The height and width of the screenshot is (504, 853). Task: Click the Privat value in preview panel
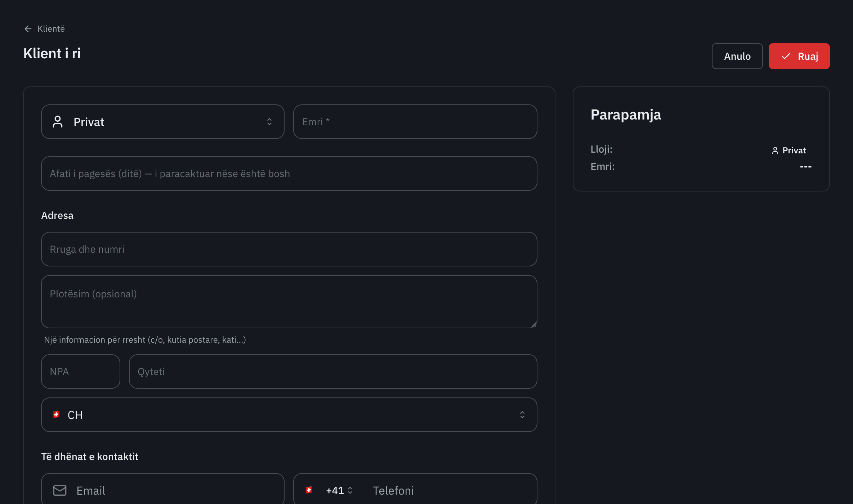point(794,150)
